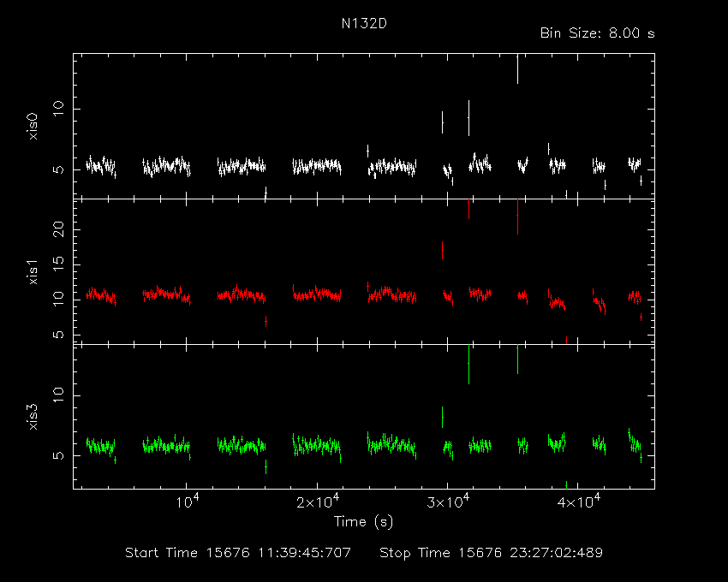The image size is (728, 582).
Task: Click the first white data cluster in xis0
Action: click(101, 166)
